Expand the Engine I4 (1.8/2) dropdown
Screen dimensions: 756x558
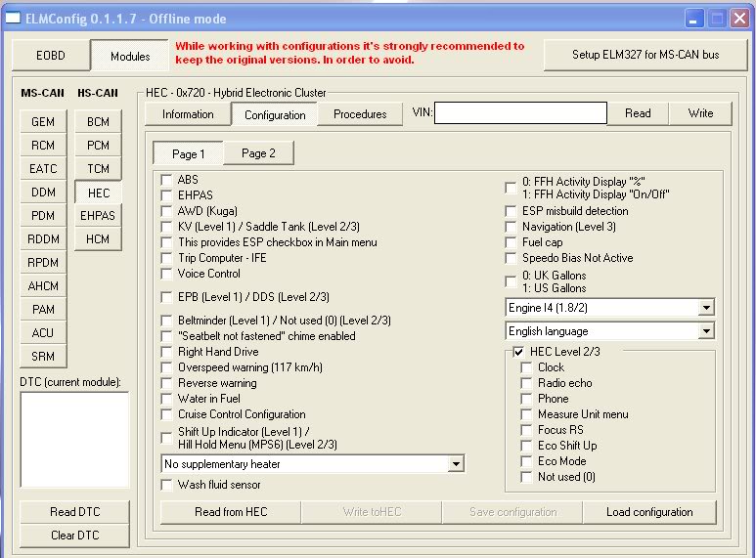pos(707,308)
